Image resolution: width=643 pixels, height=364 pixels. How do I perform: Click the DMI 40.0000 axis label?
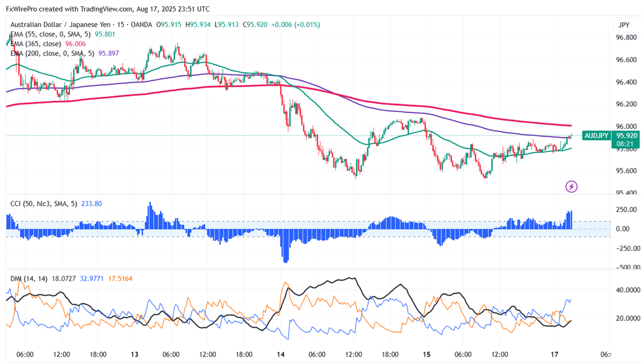tap(628, 290)
